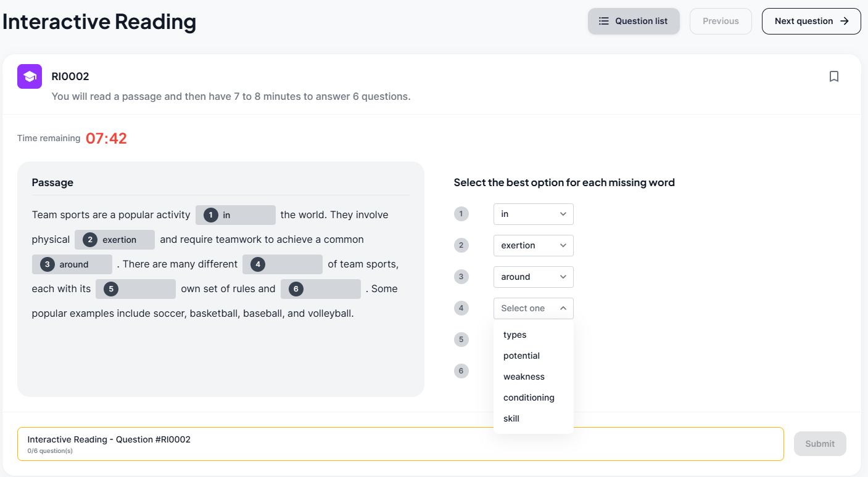The image size is (868, 477).
Task: Click the purple graduation cap icon
Action: coord(30,76)
